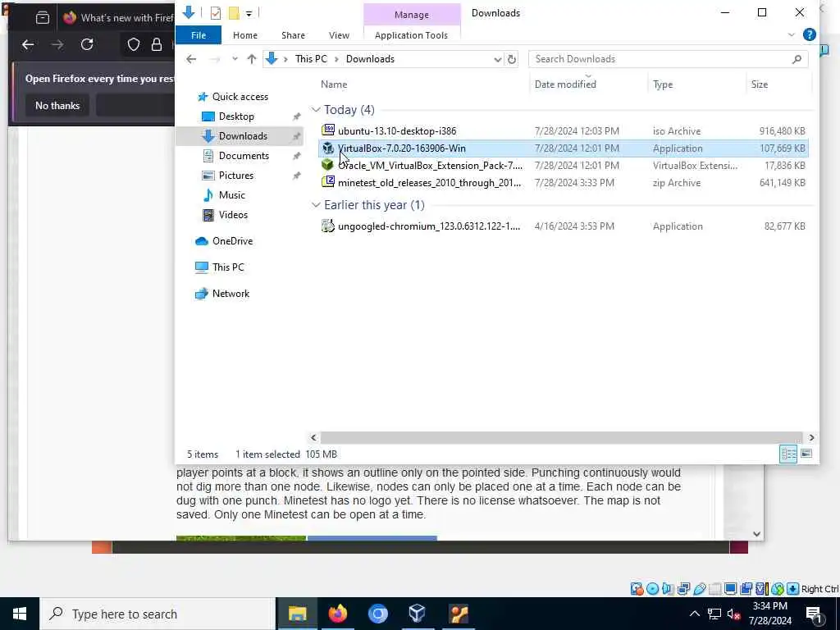The image size is (840, 630).
Task: Select Pictures in the navigation pane
Action: (235, 176)
